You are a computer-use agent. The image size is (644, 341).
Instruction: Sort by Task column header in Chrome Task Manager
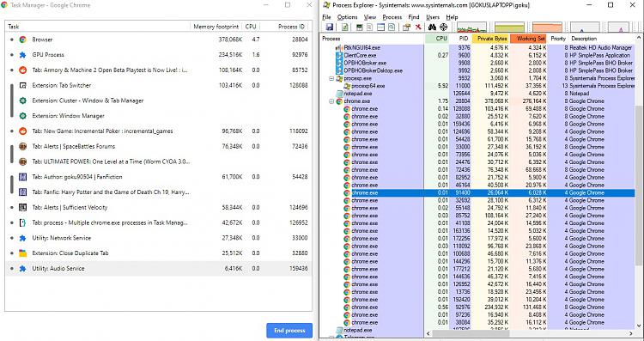click(98, 27)
